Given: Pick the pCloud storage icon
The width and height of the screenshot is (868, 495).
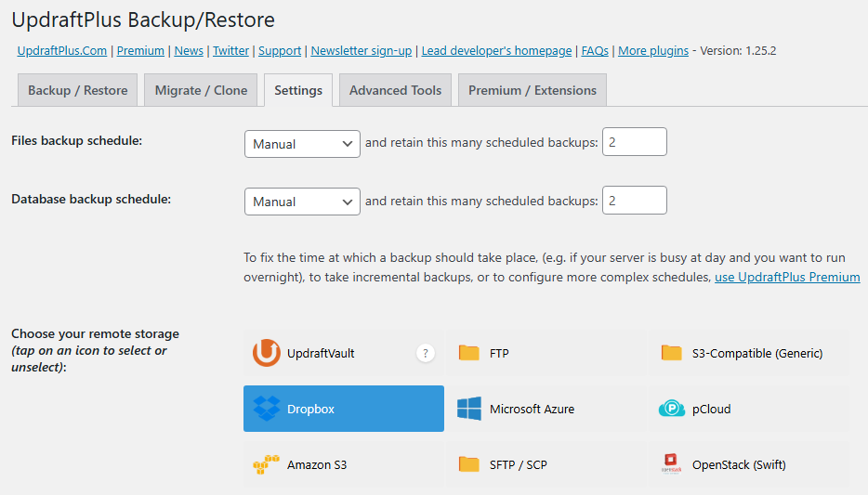Looking at the screenshot, I should tap(672, 409).
